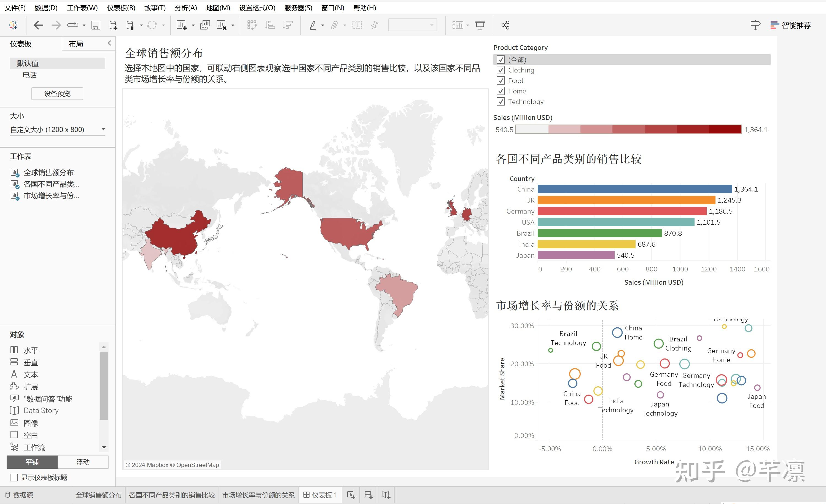Enable the 显示仪表板标题 checkbox
This screenshot has width=826, height=504.
point(14,477)
